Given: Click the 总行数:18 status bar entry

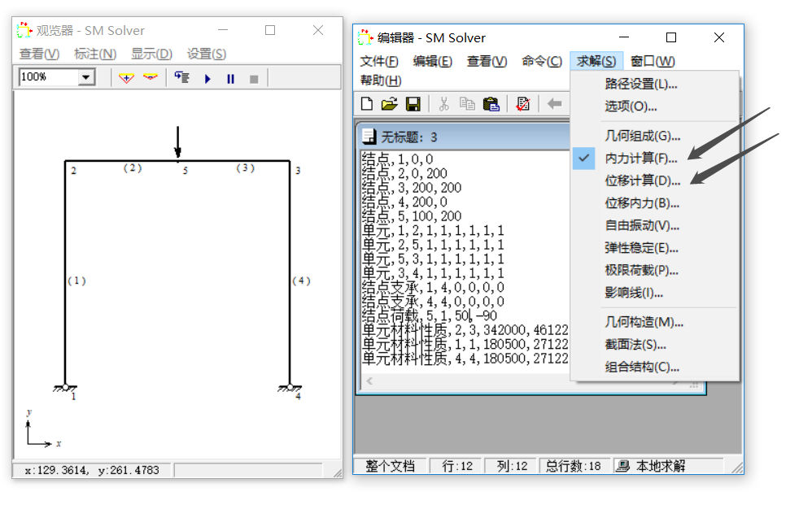Looking at the screenshot, I should (574, 466).
